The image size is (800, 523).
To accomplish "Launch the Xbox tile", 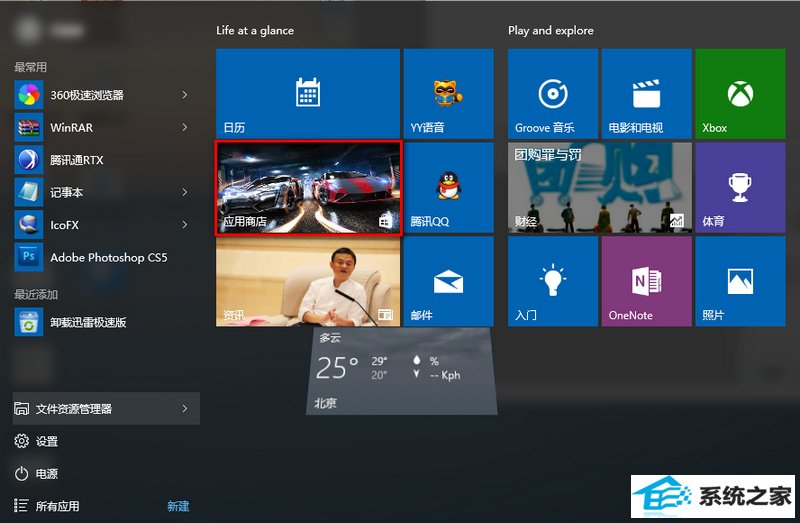I will (740, 93).
